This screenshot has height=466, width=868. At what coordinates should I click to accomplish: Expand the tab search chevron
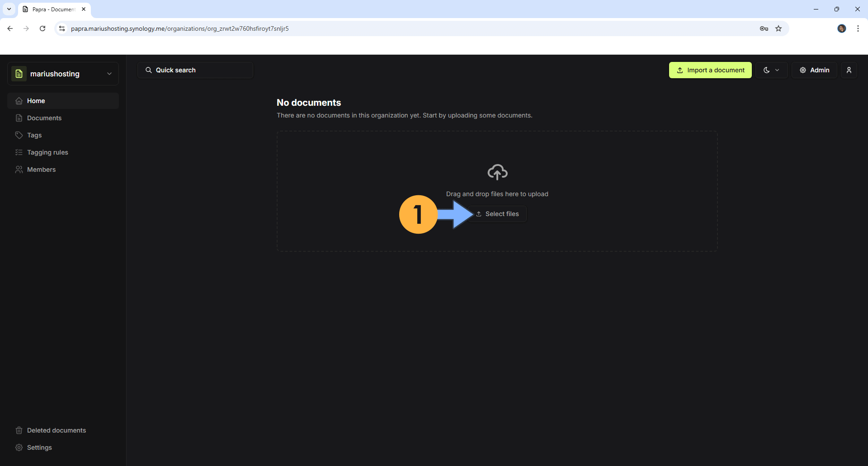(x=9, y=9)
